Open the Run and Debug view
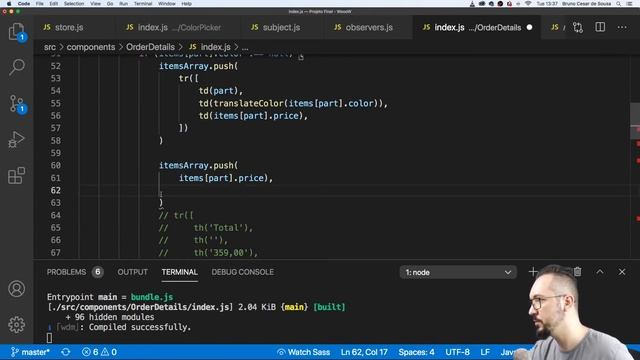This screenshot has width=640, height=360. coord(16,140)
